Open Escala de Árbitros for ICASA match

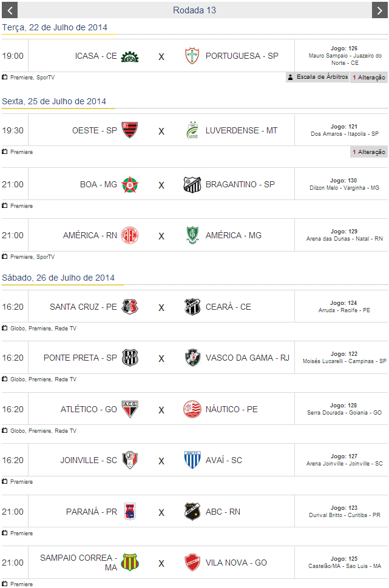click(318, 78)
